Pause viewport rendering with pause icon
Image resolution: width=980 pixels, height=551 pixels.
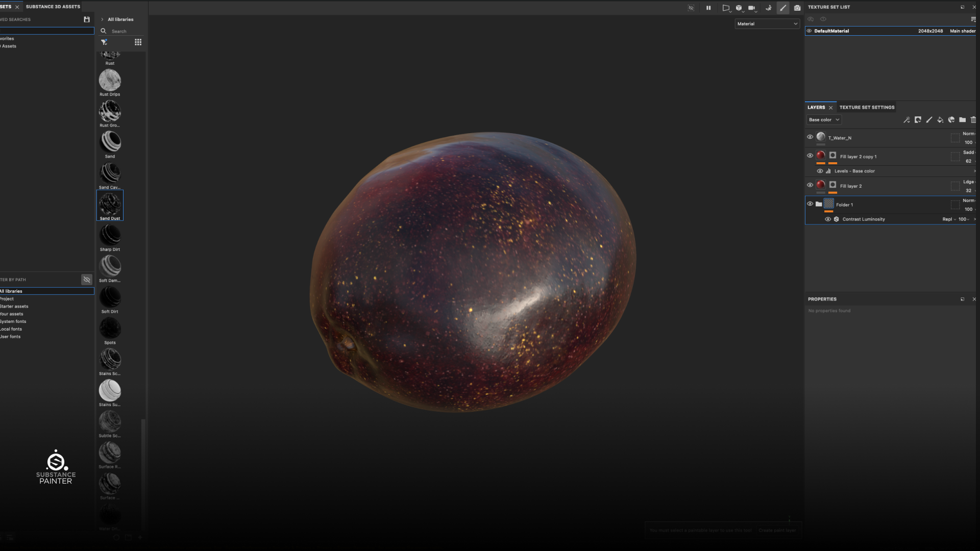[x=708, y=8]
